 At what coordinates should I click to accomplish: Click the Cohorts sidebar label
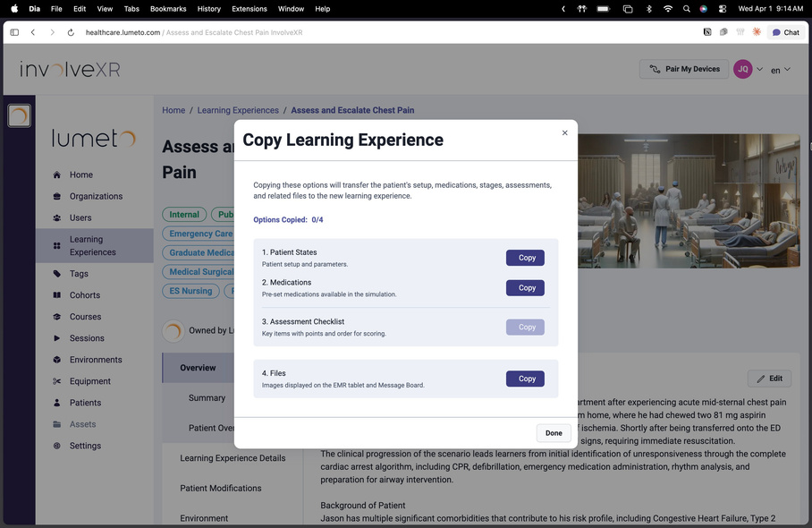click(x=85, y=294)
